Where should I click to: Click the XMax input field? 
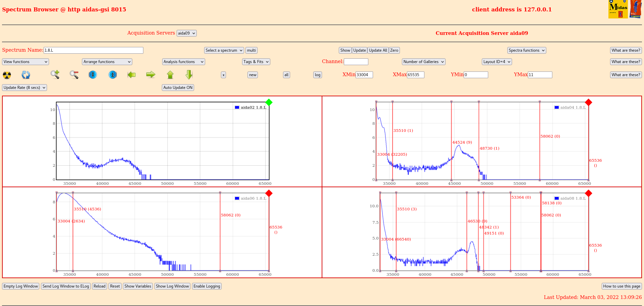coord(416,75)
